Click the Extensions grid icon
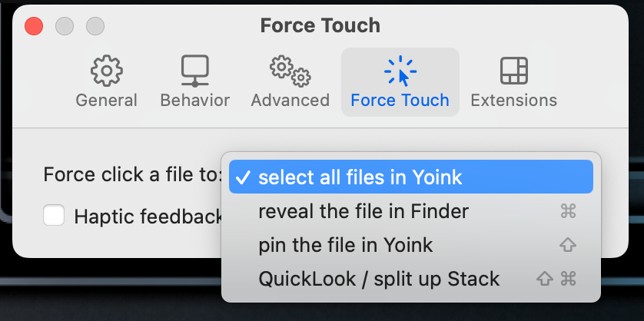Image resolution: width=644 pixels, height=321 pixels. point(513,71)
